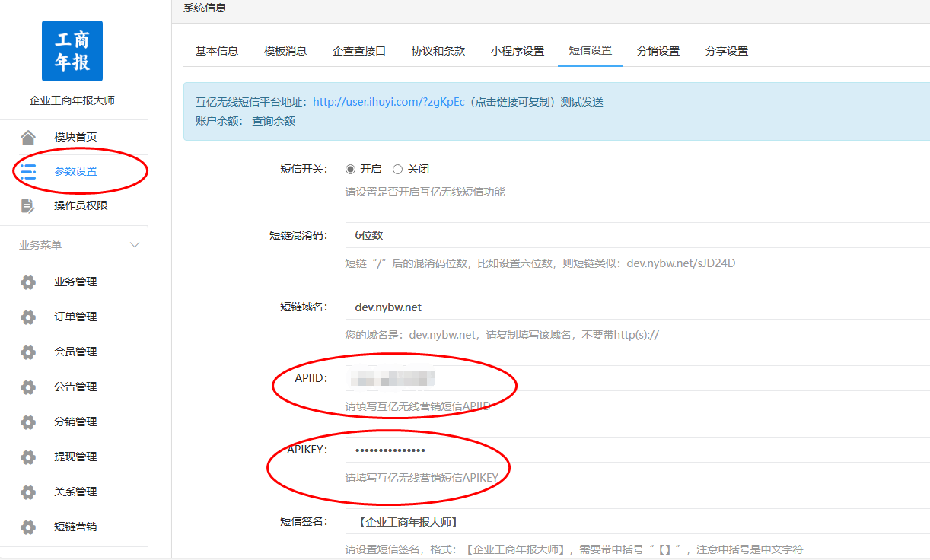930x560 pixels.
Task: Open 模块首页 in the sidebar
Action: (x=74, y=137)
